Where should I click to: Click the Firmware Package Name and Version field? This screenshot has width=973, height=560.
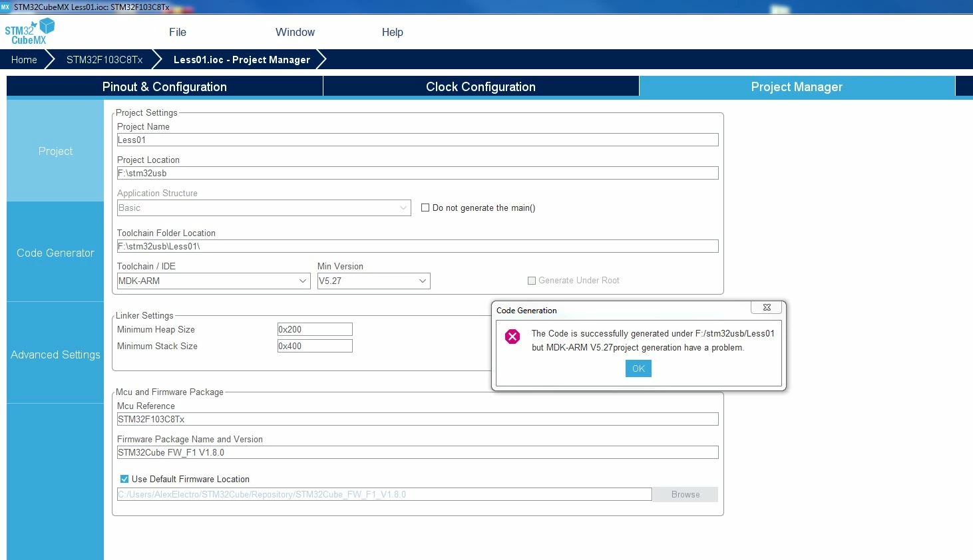click(417, 452)
